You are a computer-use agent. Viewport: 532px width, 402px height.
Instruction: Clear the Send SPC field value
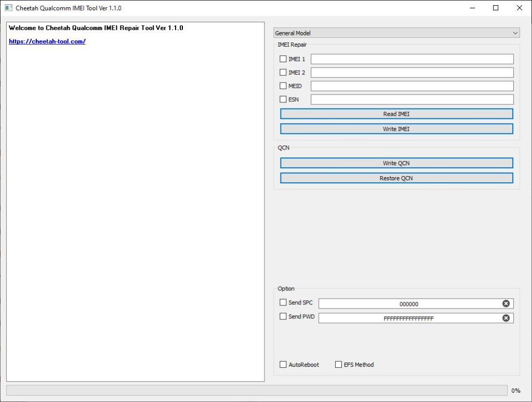(x=506, y=303)
